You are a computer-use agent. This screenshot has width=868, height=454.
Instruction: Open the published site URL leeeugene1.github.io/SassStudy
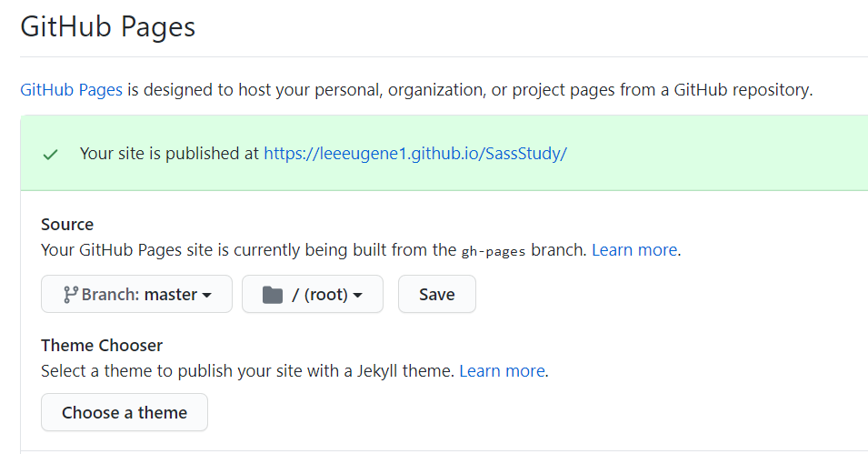415,154
